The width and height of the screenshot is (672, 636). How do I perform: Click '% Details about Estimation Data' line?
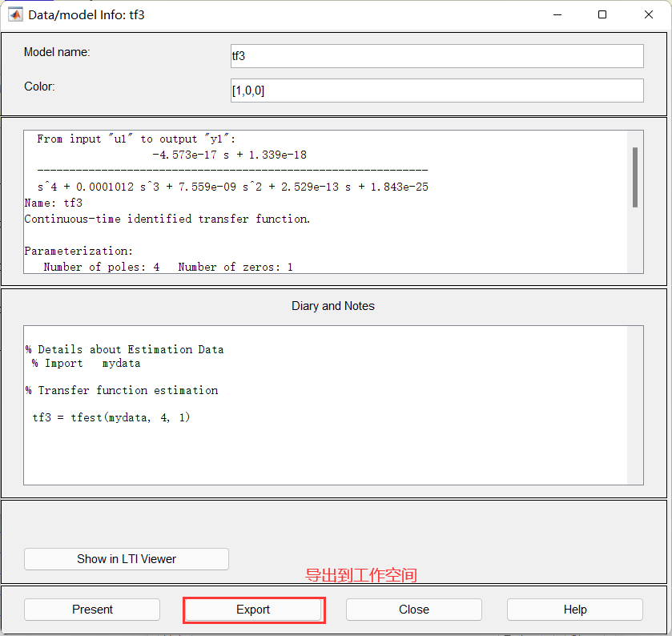pos(124,350)
